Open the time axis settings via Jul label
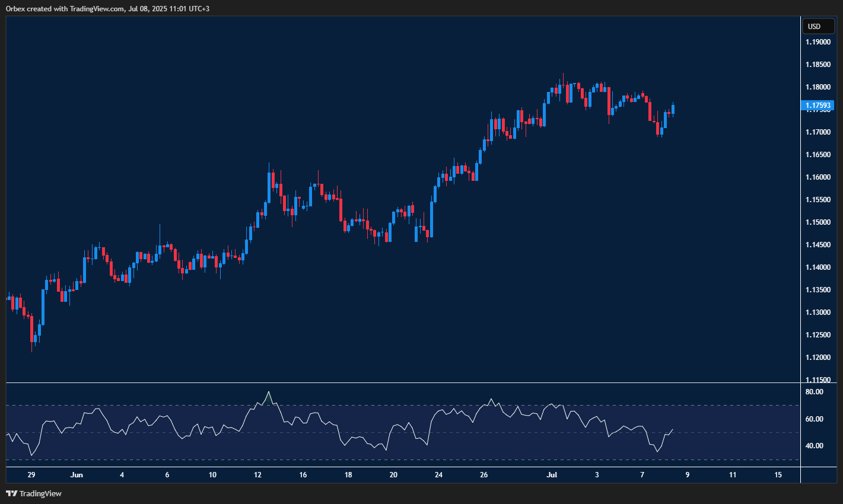The height and width of the screenshot is (504, 843). (551, 475)
